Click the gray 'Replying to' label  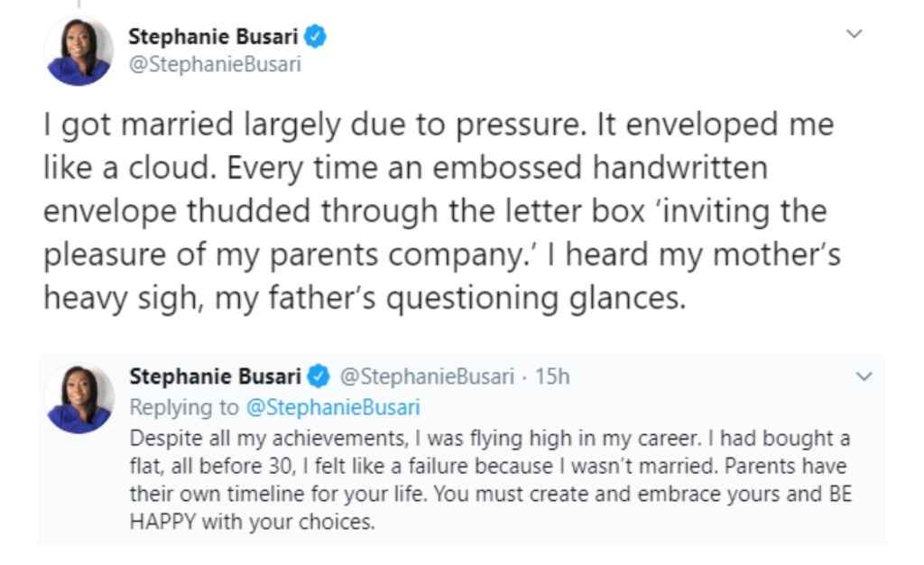[x=184, y=407]
